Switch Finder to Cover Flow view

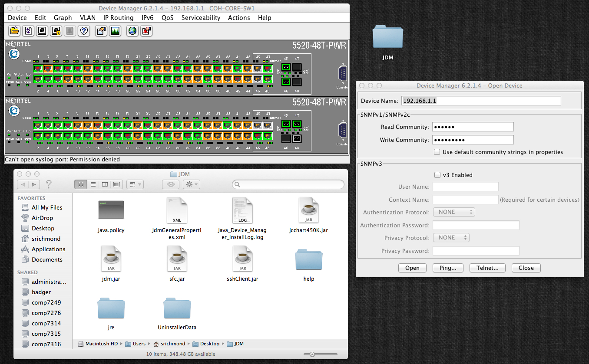point(117,184)
